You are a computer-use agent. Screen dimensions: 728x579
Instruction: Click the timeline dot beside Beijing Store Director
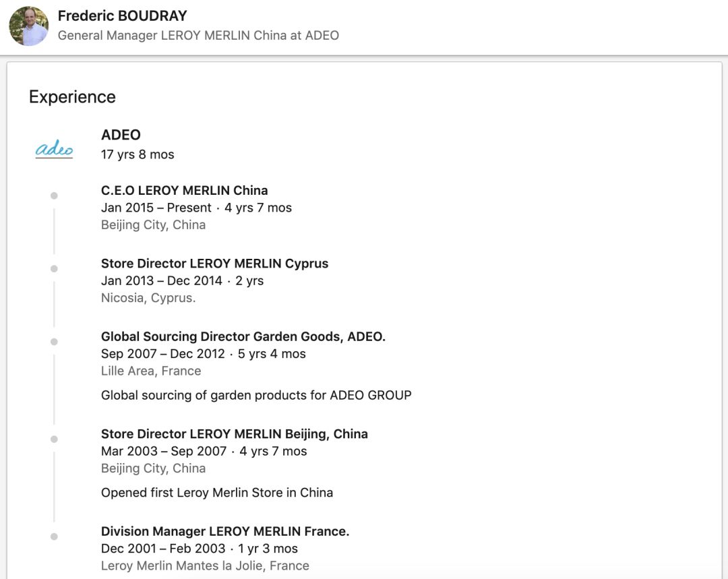click(54, 439)
